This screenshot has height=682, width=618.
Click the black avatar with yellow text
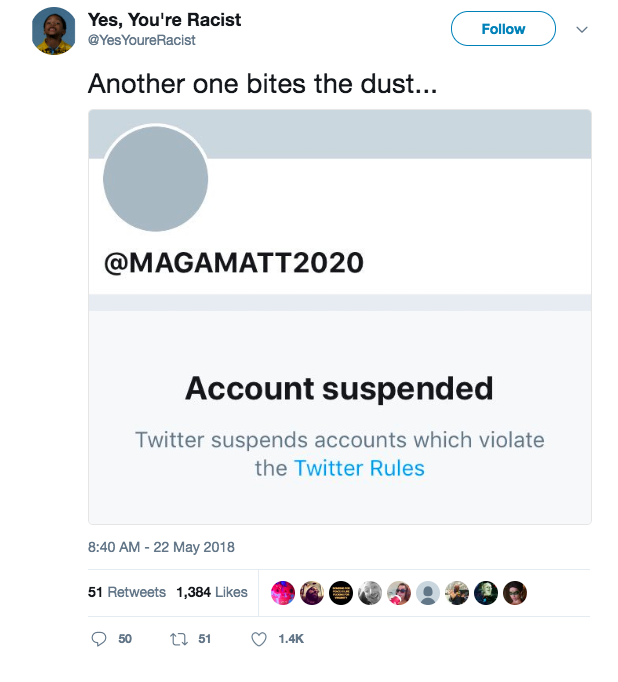coord(341,593)
